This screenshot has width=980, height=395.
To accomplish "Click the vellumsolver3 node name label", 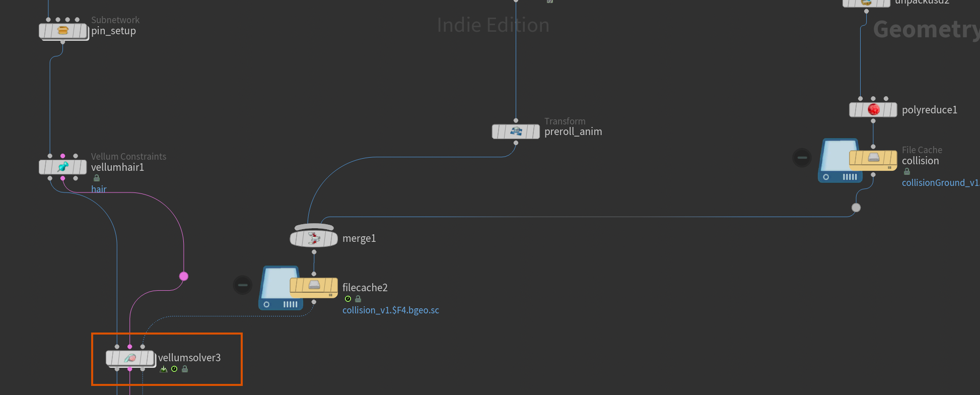I will pos(189,358).
